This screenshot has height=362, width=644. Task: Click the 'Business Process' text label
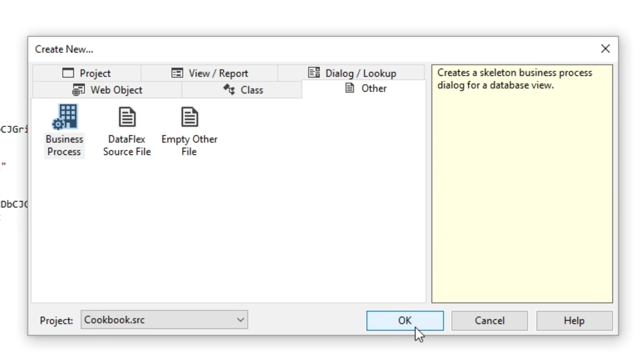click(64, 145)
